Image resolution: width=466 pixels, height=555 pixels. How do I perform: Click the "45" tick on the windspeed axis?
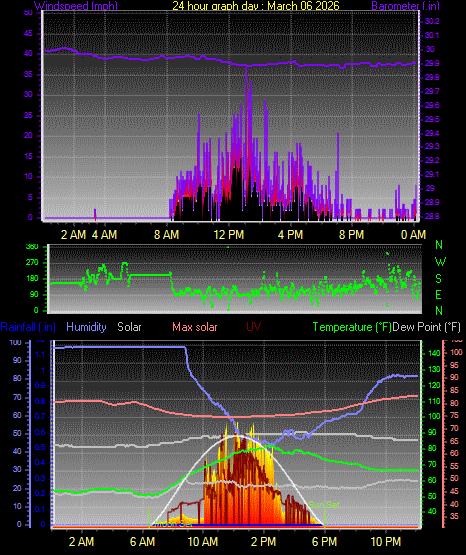[28, 34]
